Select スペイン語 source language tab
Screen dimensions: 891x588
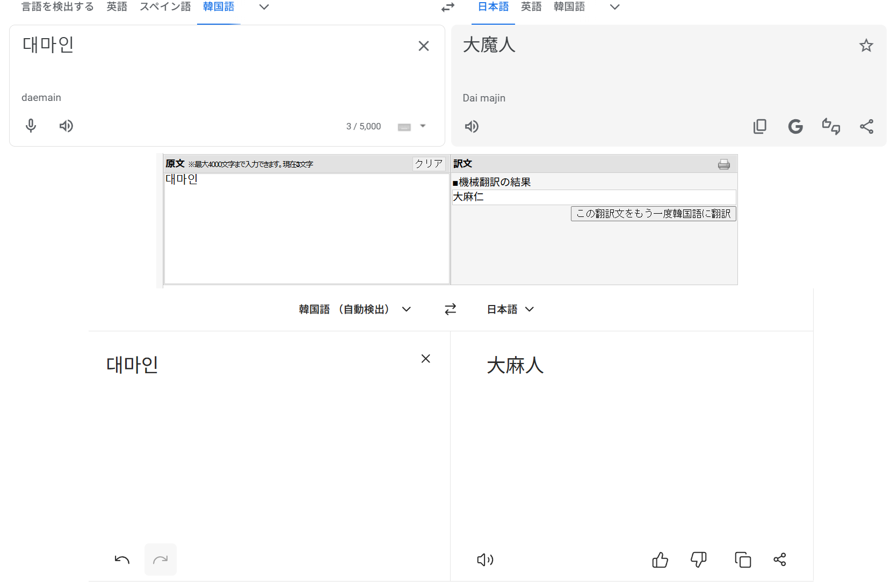(x=165, y=7)
